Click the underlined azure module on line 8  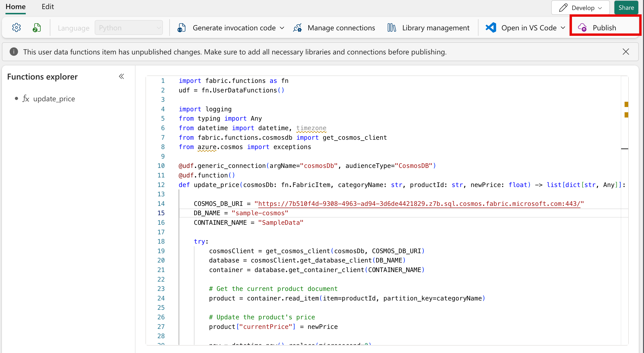point(207,147)
